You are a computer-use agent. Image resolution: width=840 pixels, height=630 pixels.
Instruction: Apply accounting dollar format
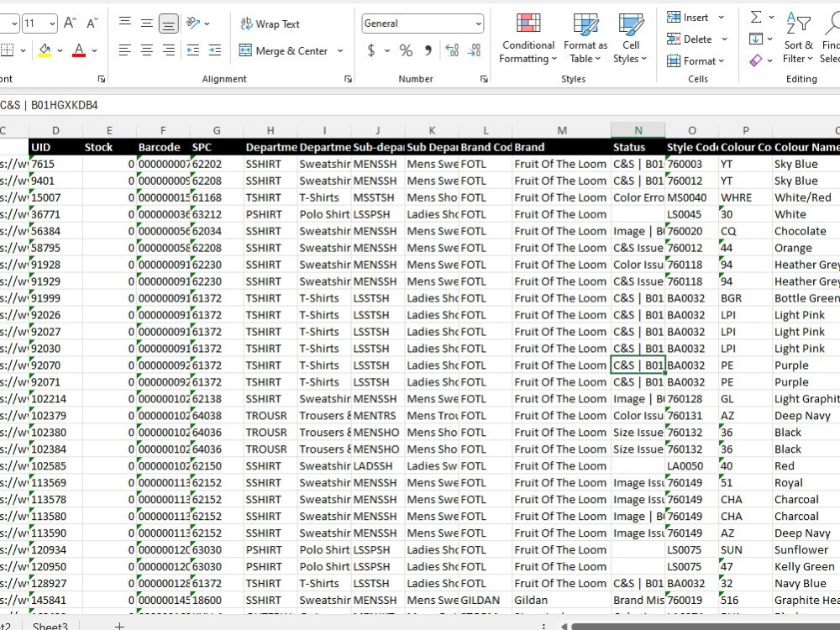click(x=370, y=51)
